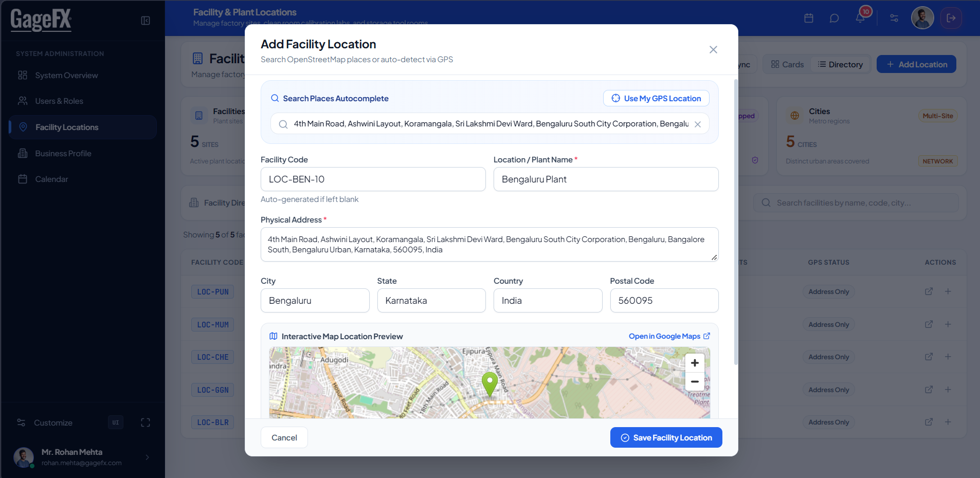Open Business Profile page
The height and width of the screenshot is (478, 980).
83,153
